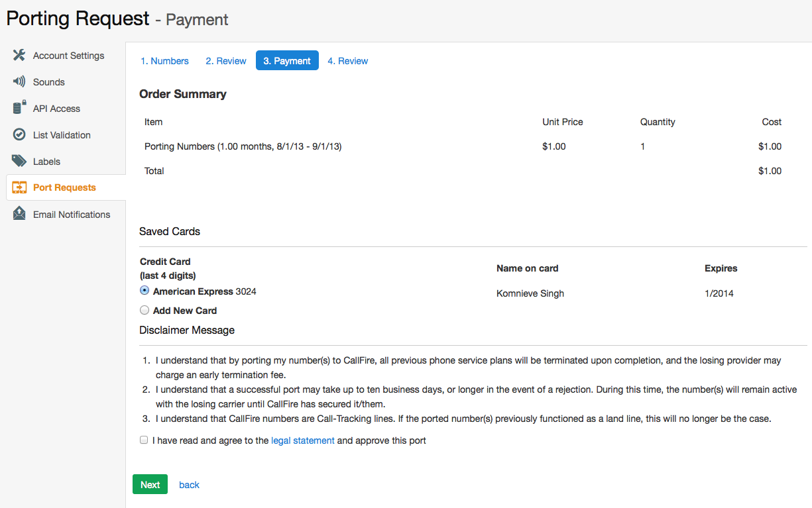Select the American Express 3024 card
812x508 pixels.
(x=145, y=291)
